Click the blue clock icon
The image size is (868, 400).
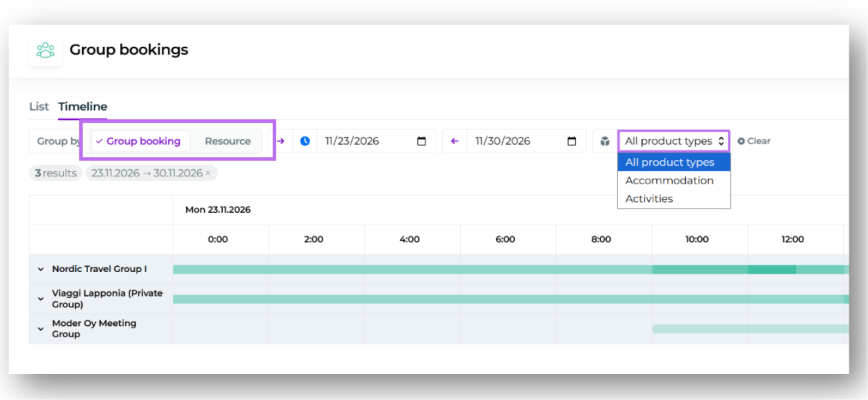point(305,141)
